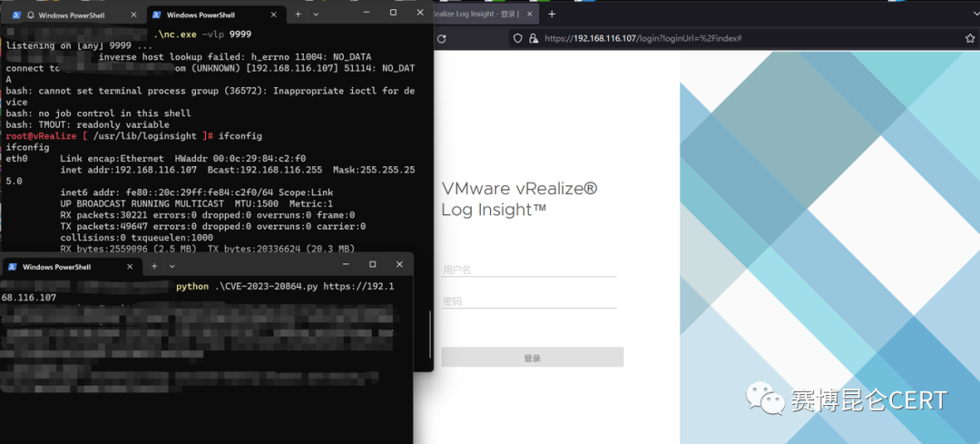Open the shield tracking protection icon in the address bar
The height and width of the screenshot is (444, 980).
click(x=517, y=39)
